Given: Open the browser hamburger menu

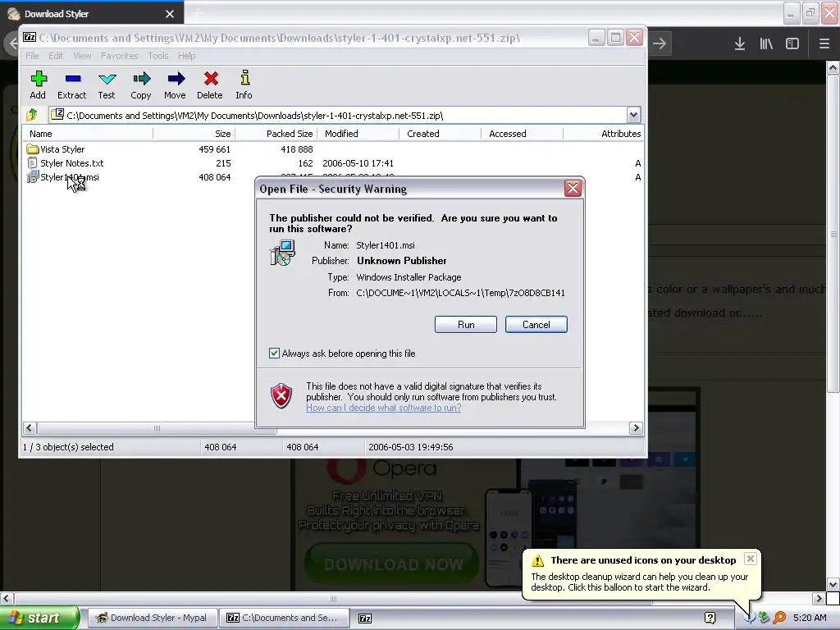Looking at the screenshot, I should (x=824, y=43).
